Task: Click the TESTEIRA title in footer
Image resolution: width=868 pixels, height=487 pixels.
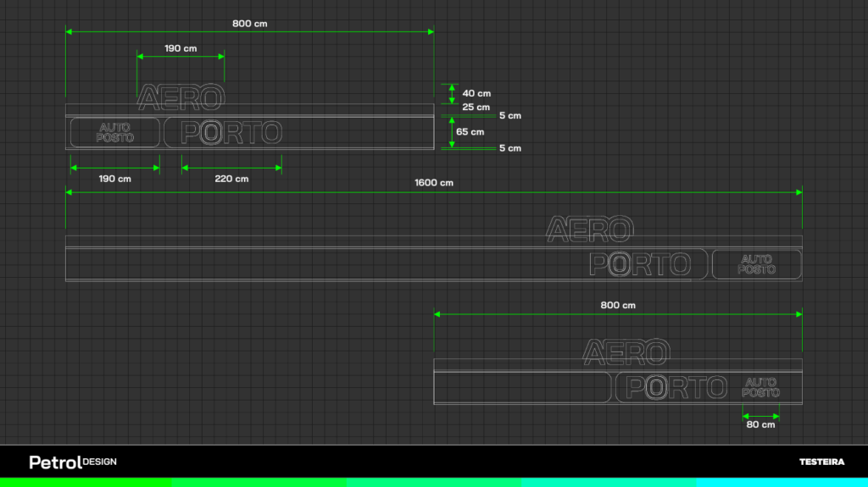Action: pos(821,462)
